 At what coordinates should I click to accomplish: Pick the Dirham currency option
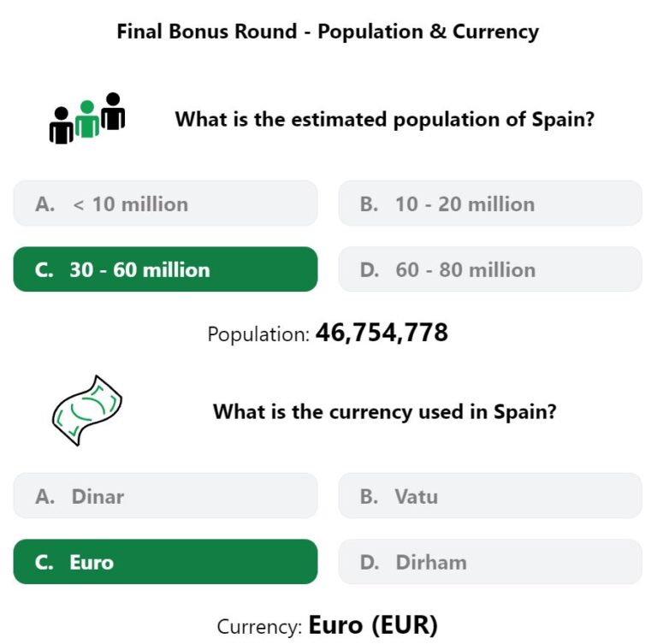coord(490,562)
